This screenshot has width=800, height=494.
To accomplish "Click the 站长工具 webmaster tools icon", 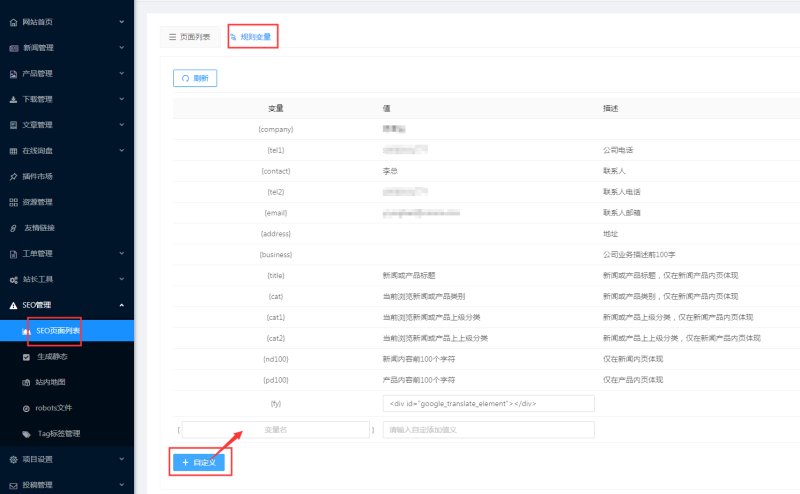I will click(x=13, y=279).
